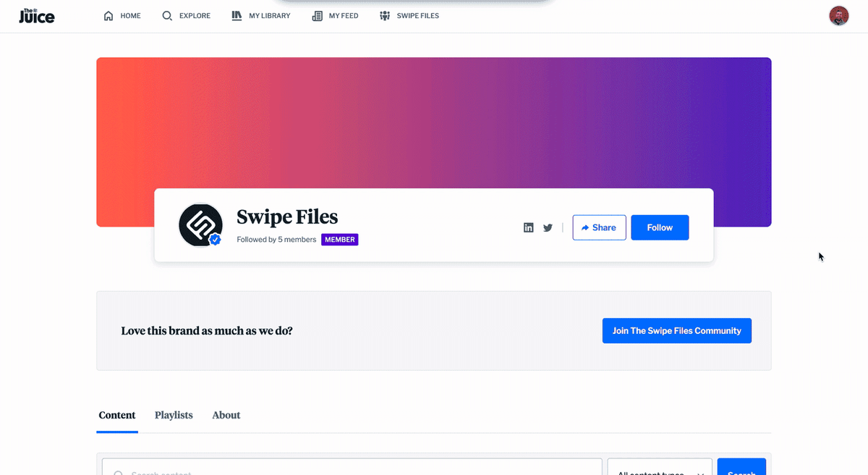The image size is (868, 475).
Task: Expand the All content types dropdown
Action: pyautogui.click(x=659, y=469)
